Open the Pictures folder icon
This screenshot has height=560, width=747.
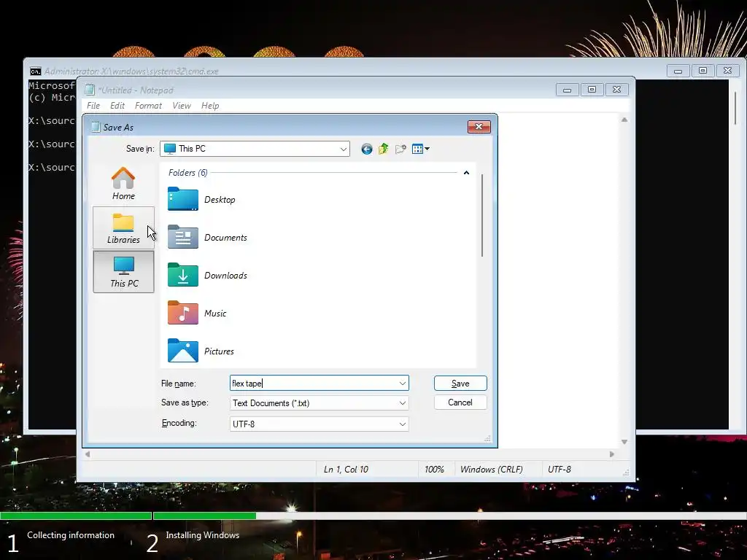[183, 351]
